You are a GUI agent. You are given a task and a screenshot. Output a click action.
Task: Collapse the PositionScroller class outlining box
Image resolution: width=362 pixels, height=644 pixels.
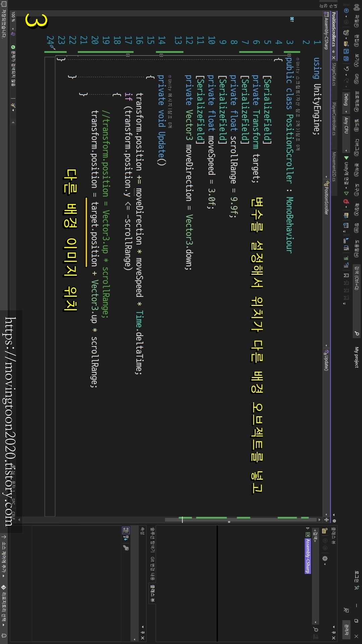coord(289,55)
